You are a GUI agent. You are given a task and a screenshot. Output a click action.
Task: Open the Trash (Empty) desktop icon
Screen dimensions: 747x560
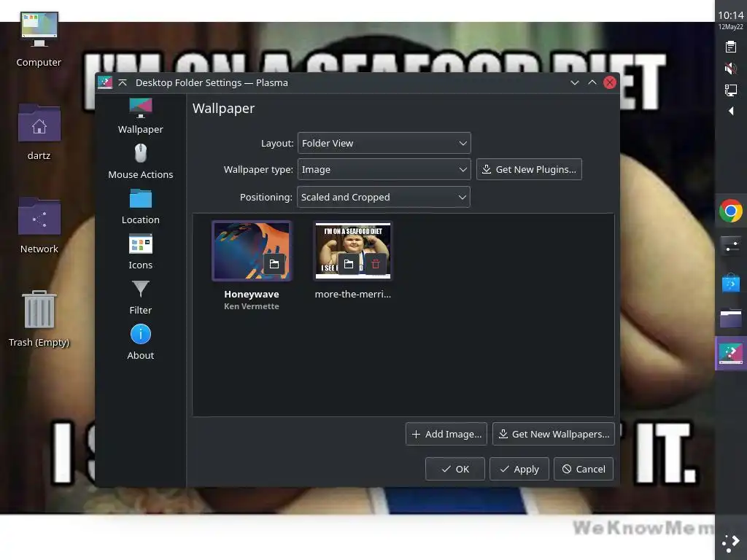39,319
